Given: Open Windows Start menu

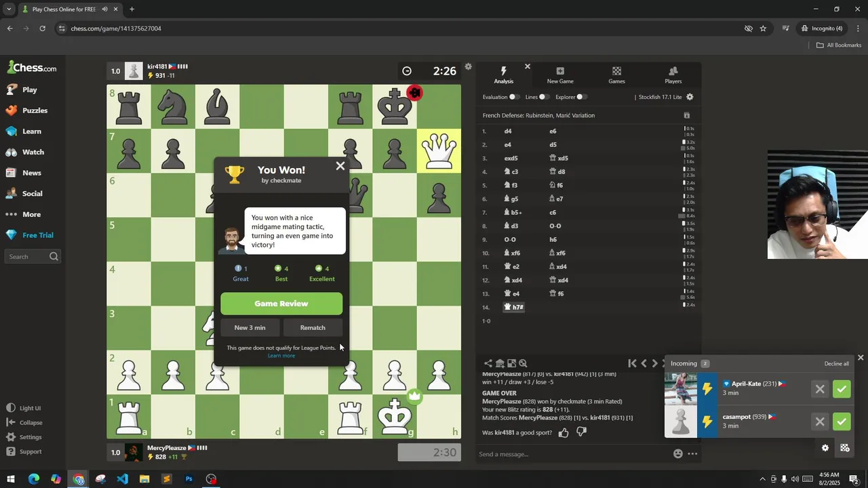Looking at the screenshot, I should click(11, 479).
